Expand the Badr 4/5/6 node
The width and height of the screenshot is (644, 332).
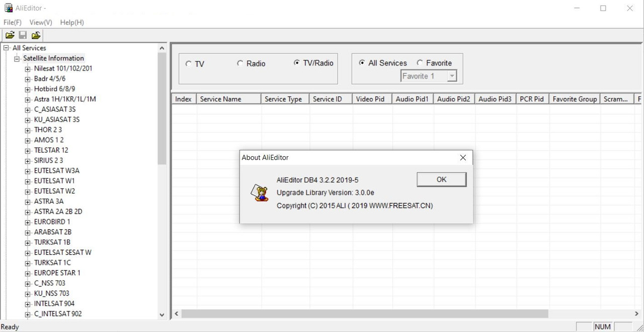point(28,79)
